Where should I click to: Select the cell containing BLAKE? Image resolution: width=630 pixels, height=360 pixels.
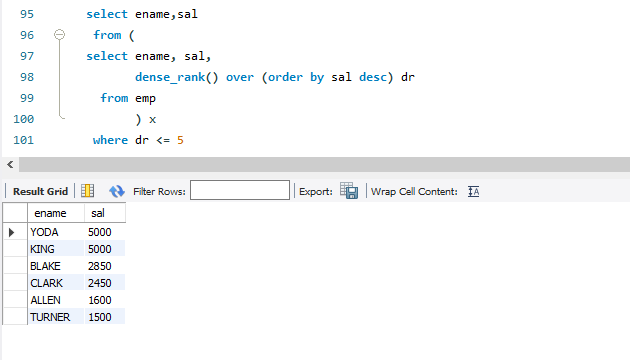click(56, 266)
